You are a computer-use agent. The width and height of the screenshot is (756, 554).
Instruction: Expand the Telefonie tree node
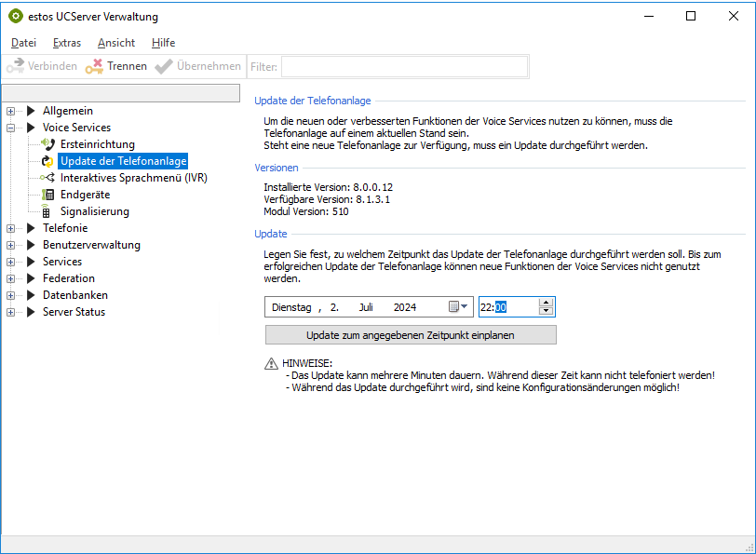[10, 228]
